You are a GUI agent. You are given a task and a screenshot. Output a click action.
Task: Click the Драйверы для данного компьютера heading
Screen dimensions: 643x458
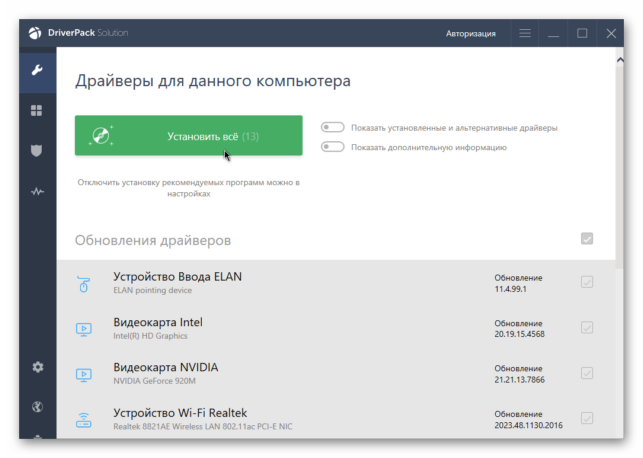pos(213,81)
